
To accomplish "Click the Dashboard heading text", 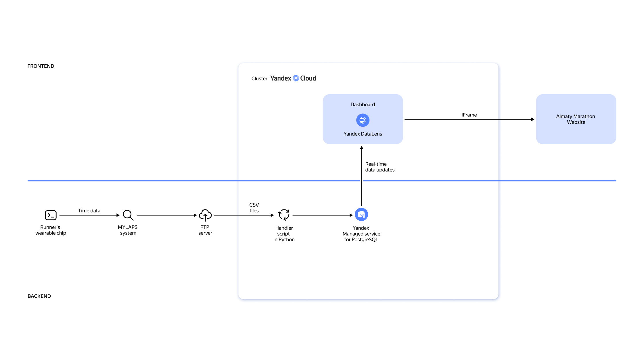I will 363,105.
